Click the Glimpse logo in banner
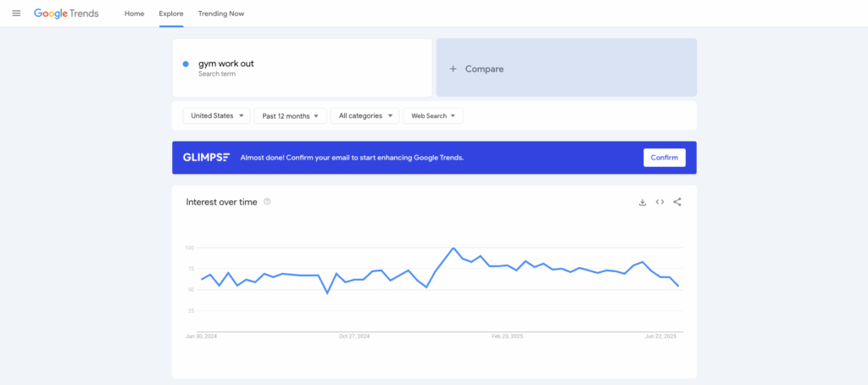 pos(206,158)
